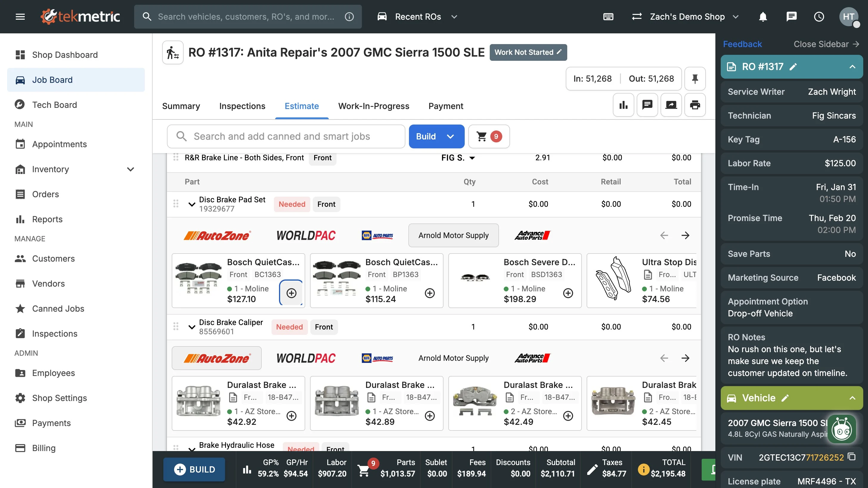The image size is (868, 488).
Task: Open the print icon button
Action: [695, 105]
